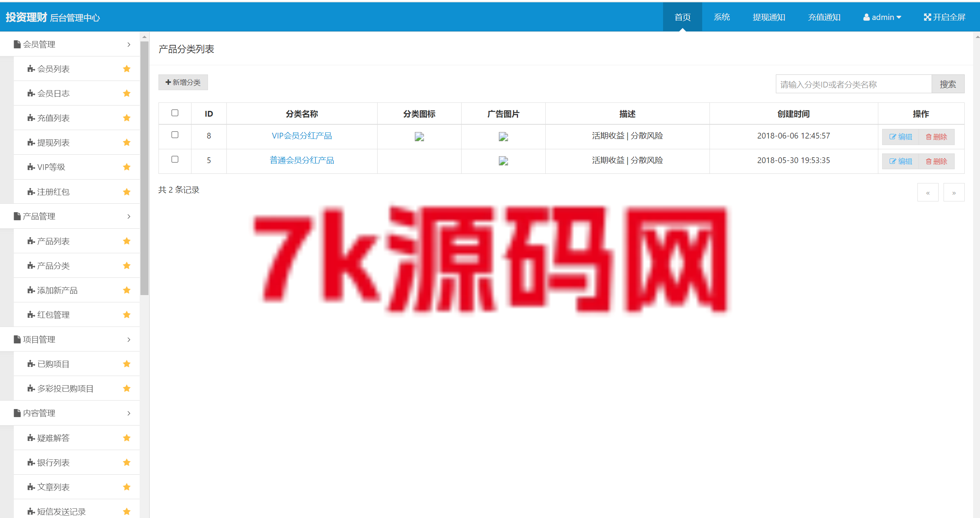Click the 新增分类 button
Screen dimensions: 980x518
pyautogui.click(x=183, y=82)
